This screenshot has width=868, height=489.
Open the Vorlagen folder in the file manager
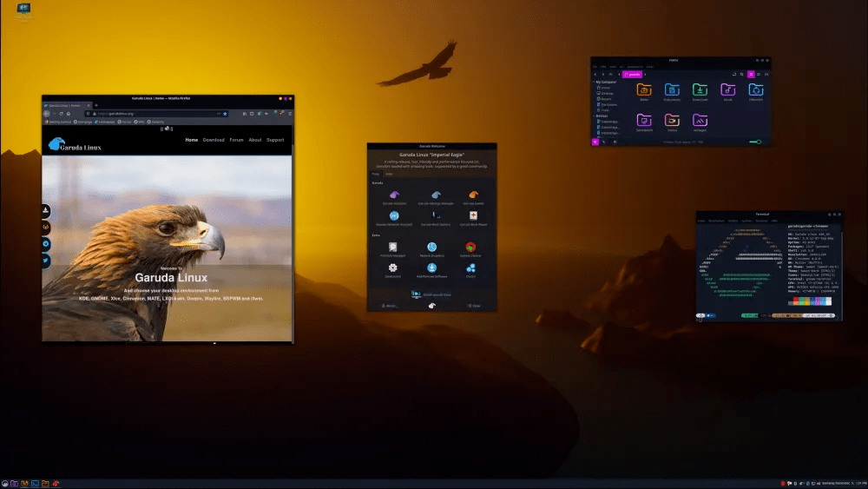click(700, 122)
